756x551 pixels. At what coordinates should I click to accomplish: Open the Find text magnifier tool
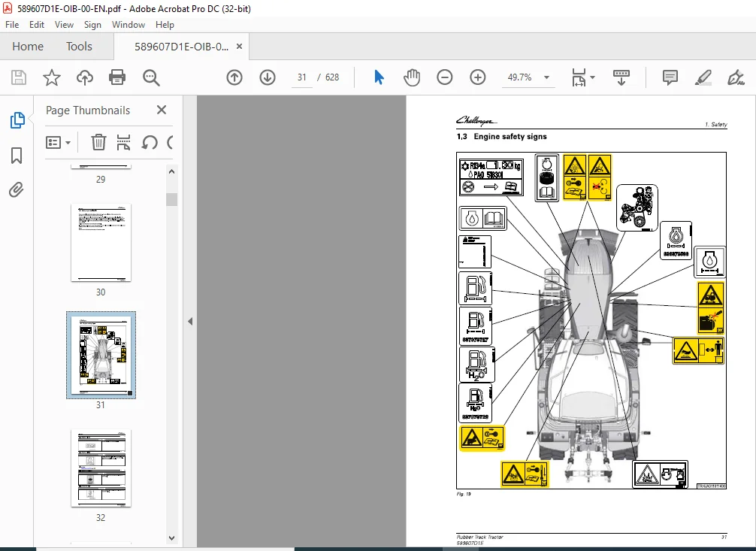pos(151,77)
